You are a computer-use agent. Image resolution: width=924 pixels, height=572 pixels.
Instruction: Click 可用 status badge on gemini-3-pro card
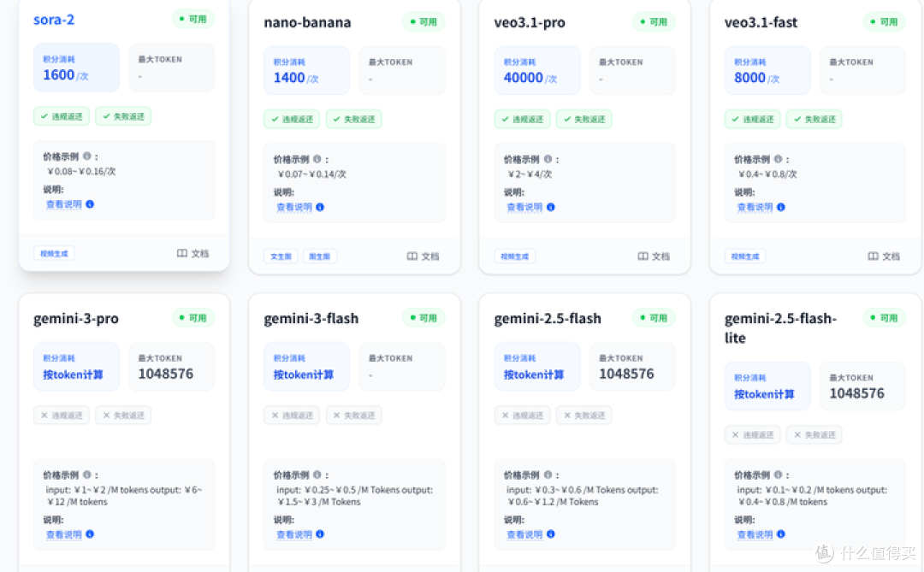pyautogui.click(x=193, y=317)
